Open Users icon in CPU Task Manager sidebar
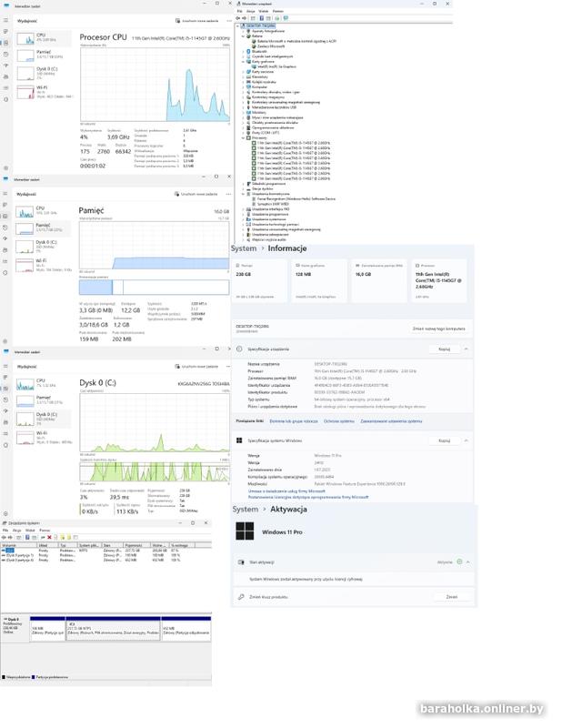 tap(5, 76)
